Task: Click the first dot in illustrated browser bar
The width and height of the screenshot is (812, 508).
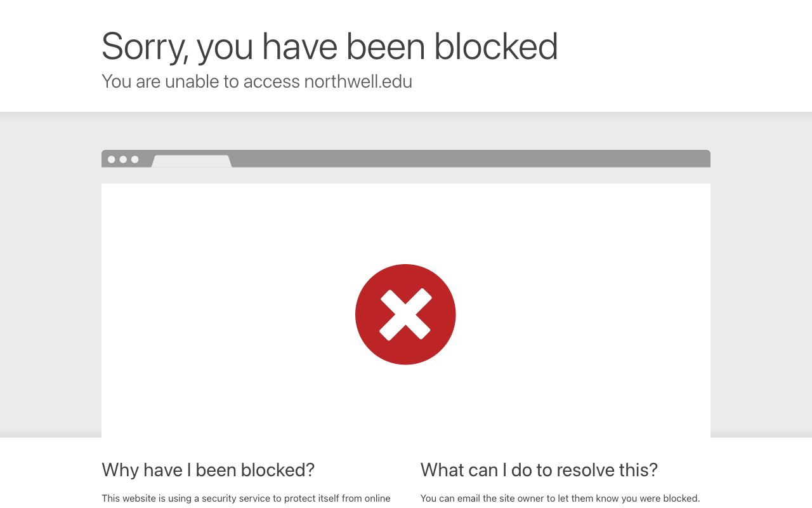Action: pos(112,159)
